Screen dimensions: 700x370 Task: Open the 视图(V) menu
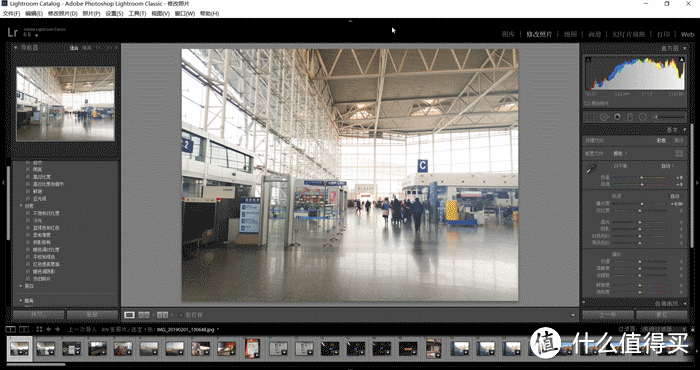click(x=160, y=13)
